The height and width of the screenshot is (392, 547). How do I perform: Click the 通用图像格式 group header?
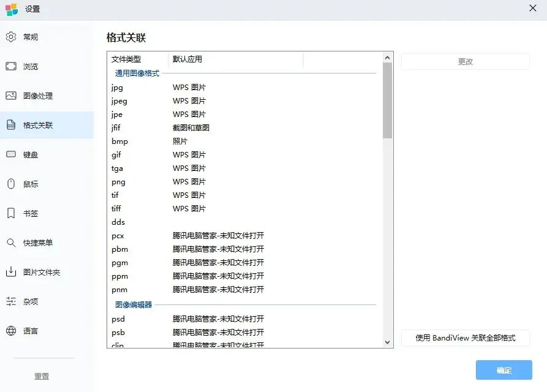pos(137,73)
